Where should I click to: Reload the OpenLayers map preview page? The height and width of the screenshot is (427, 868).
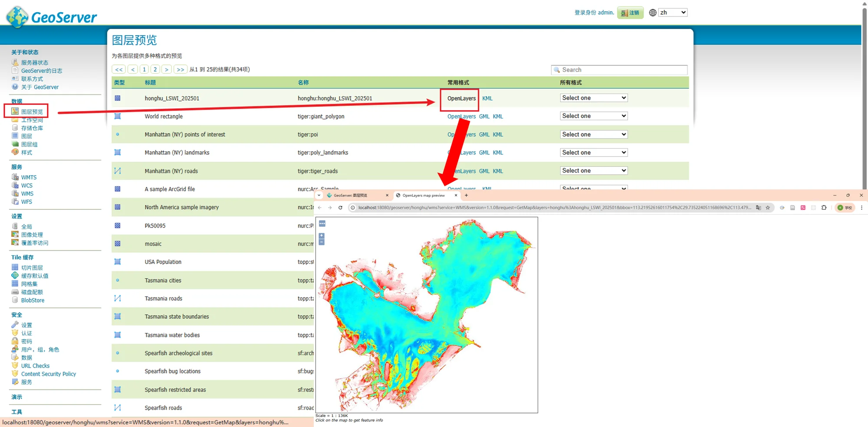coord(340,208)
